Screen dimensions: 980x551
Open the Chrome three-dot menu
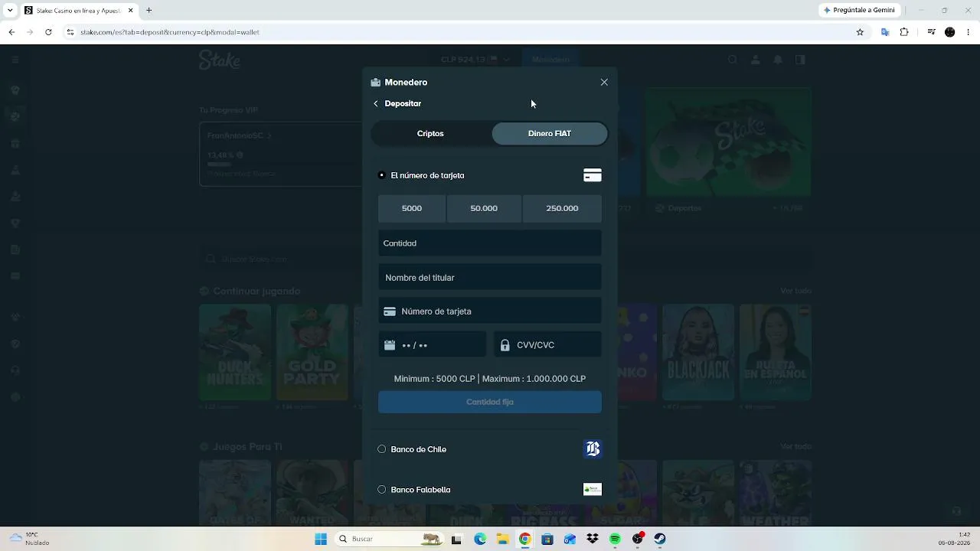pyautogui.click(x=969, y=32)
